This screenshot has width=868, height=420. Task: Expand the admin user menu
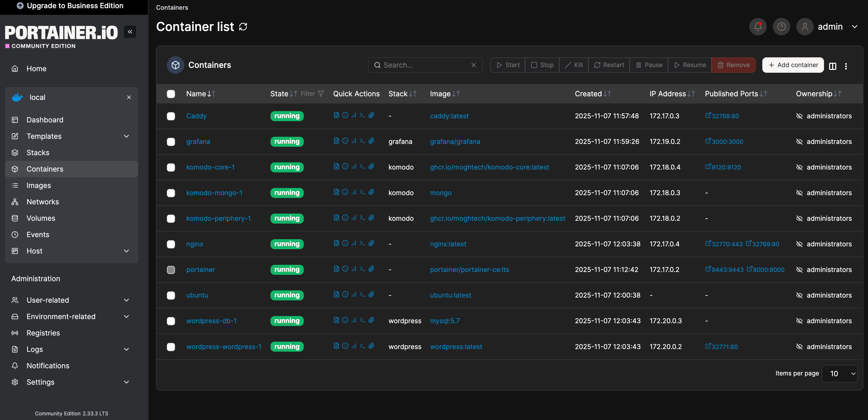coord(854,27)
